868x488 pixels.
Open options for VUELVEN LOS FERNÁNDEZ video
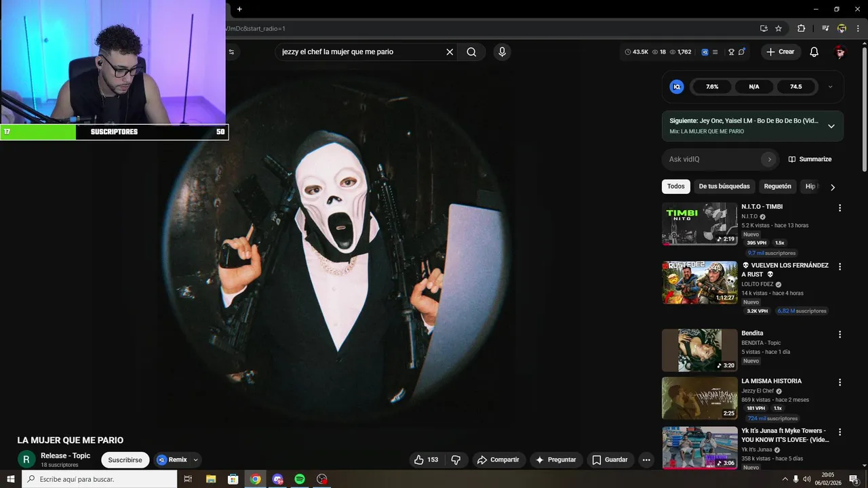(x=840, y=267)
